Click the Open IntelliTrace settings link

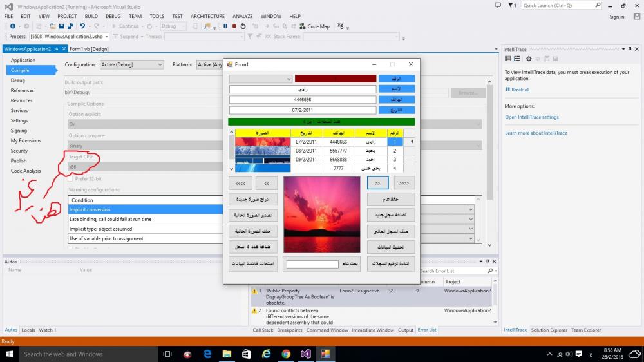[x=532, y=117]
